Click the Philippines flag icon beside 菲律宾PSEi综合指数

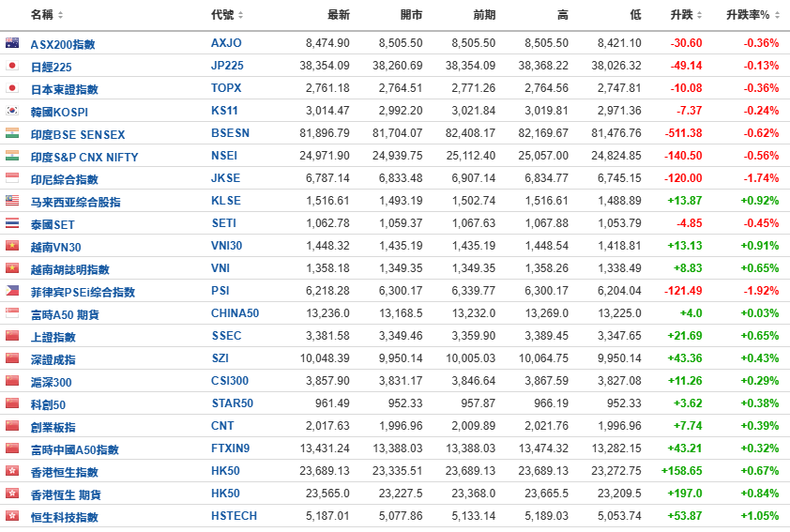coord(12,291)
